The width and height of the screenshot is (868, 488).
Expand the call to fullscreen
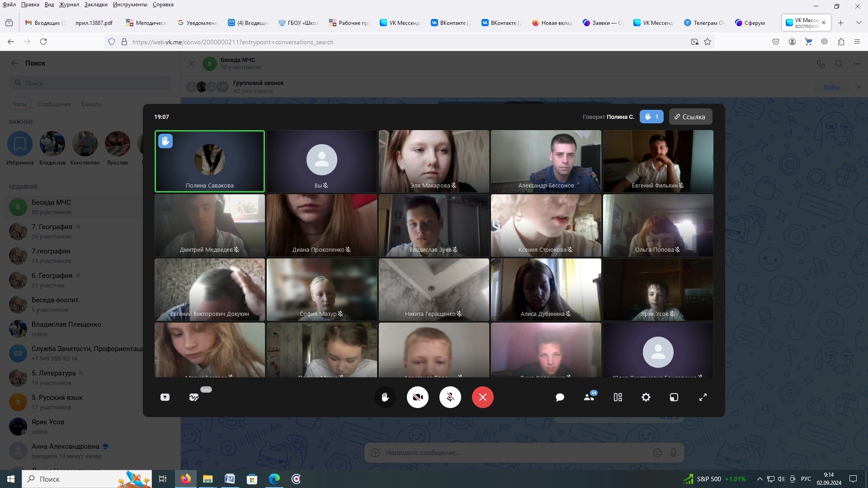point(703,397)
